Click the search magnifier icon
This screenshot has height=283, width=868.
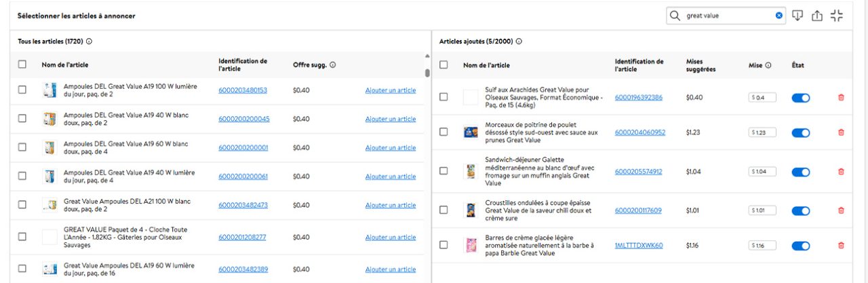click(675, 16)
